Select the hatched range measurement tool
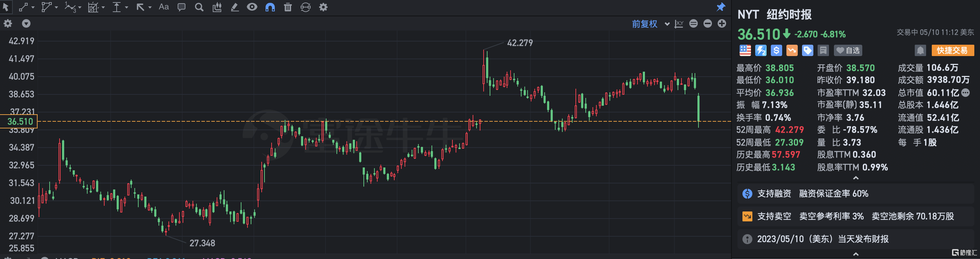The height and width of the screenshot is (259, 980). tap(93, 7)
